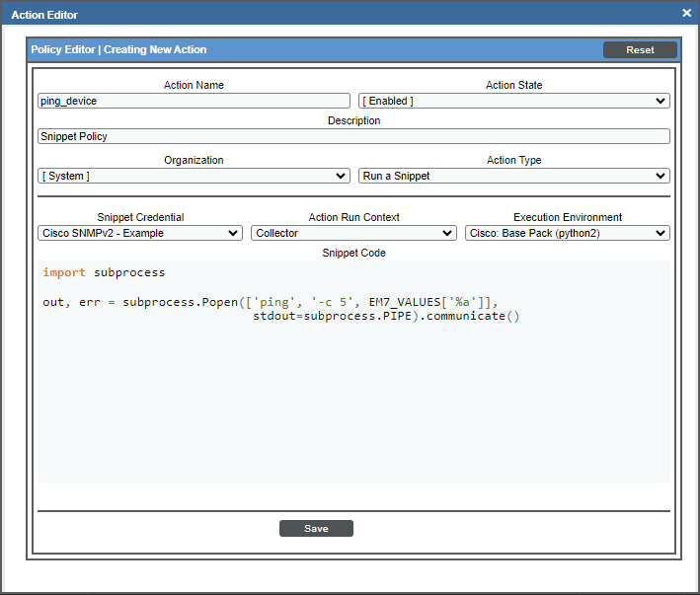Screen dimensions: 700x595
Task: Click the Action Editor title bar text
Action: pos(44,15)
